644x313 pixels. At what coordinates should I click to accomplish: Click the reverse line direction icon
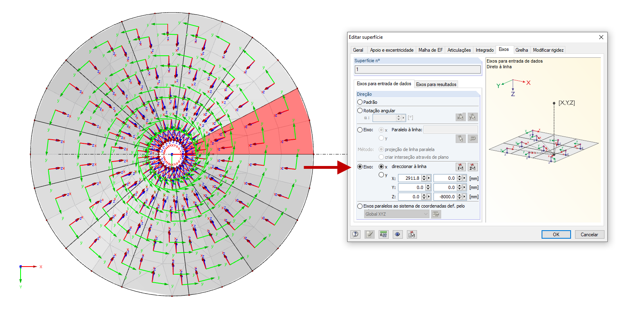[473, 139]
